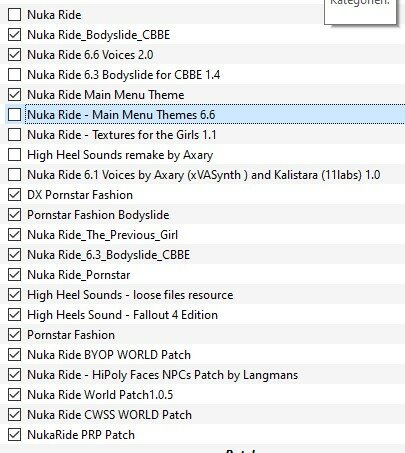Select 'High Heel Sounds - loose files resource' text
The image size is (405, 453).
point(130,295)
